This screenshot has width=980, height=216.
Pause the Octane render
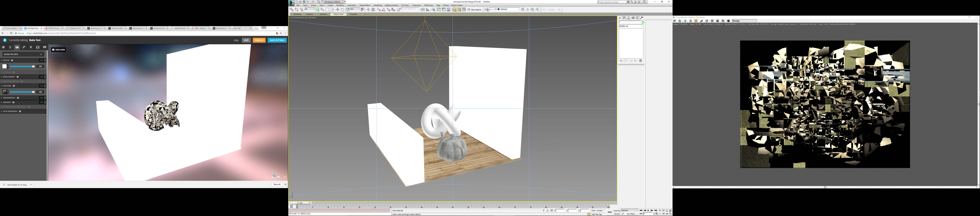[x=696, y=21]
